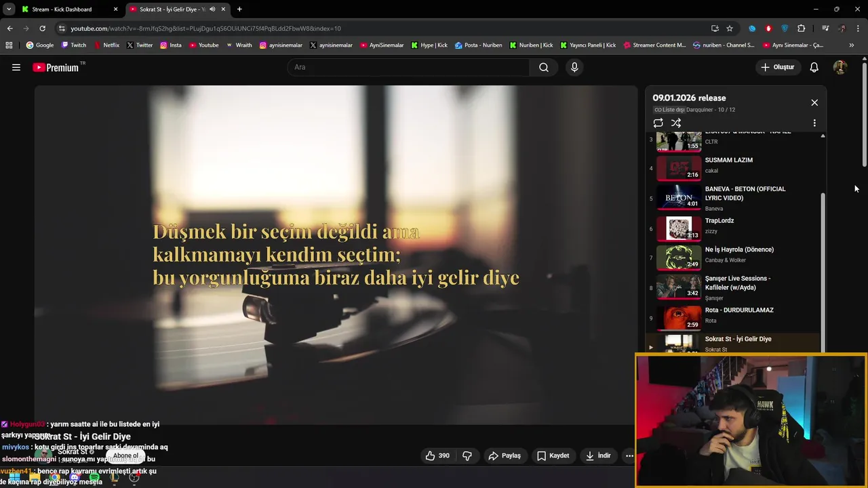Image resolution: width=868 pixels, height=488 pixels.
Task: Focus the YouTube search field
Action: 408,67
